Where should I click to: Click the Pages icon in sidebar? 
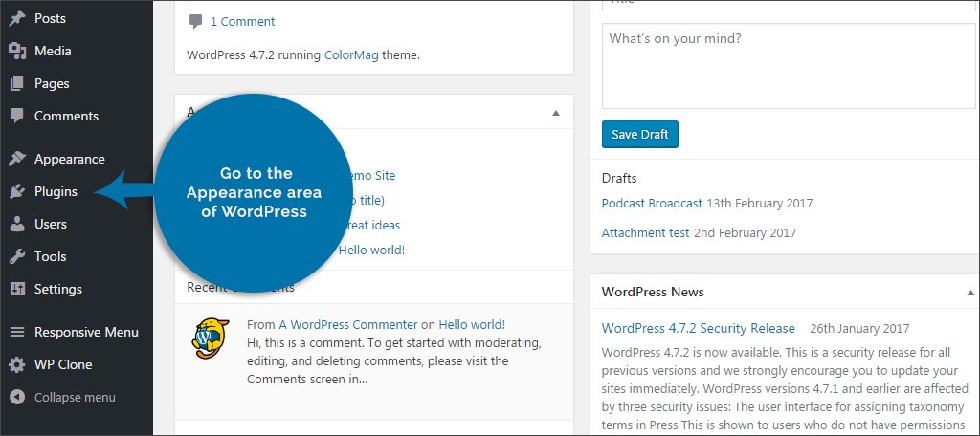coord(17,83)
